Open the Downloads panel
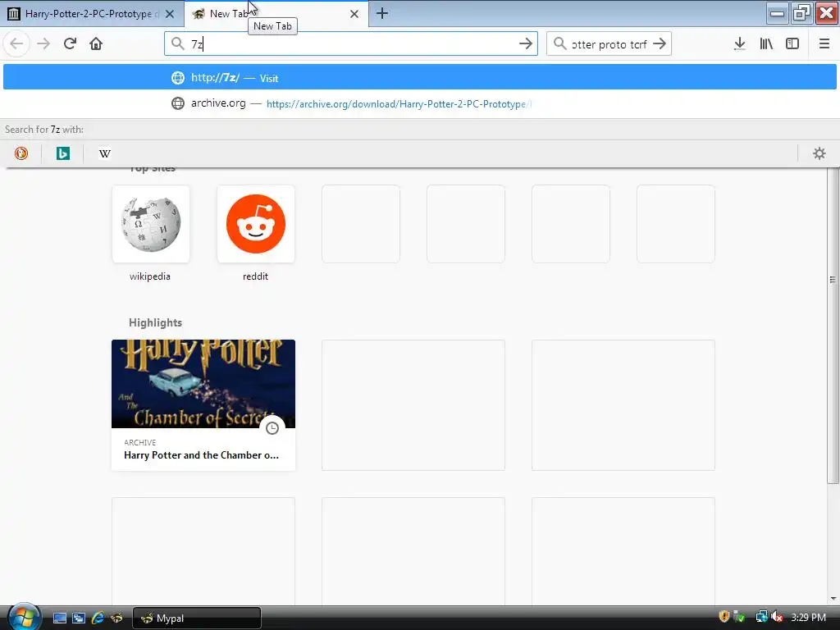840x630 pixels. [x=740, y=43]
